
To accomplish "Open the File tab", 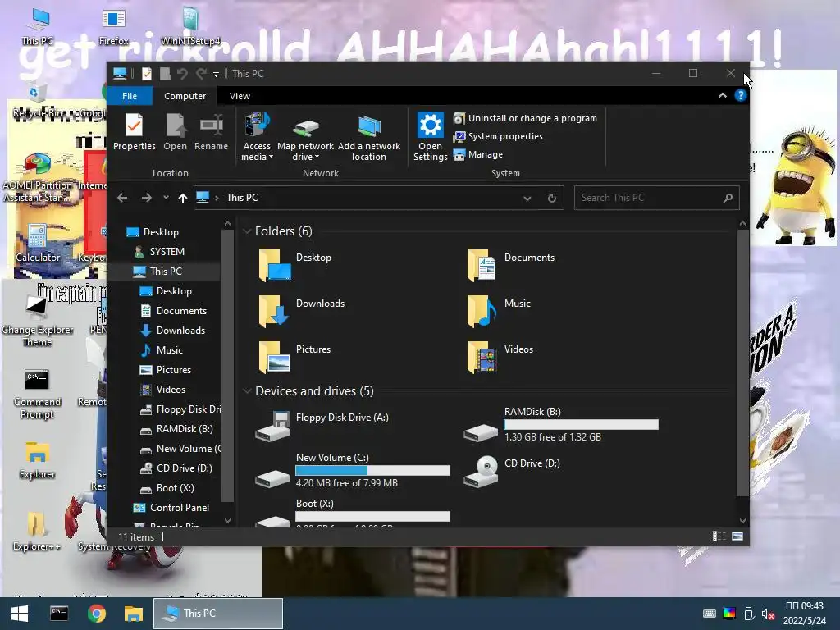I will [x=130, y=96].
